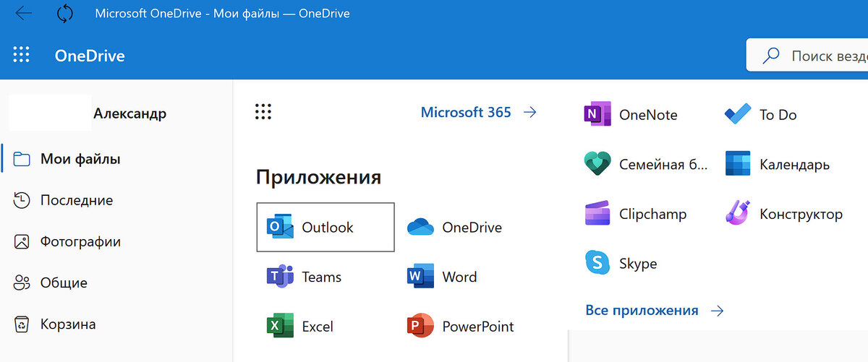Image resolution: width=868 pixels, height=362 pixels.
Task: Launch Outlook from the apps list
Action: coord(325,227)
